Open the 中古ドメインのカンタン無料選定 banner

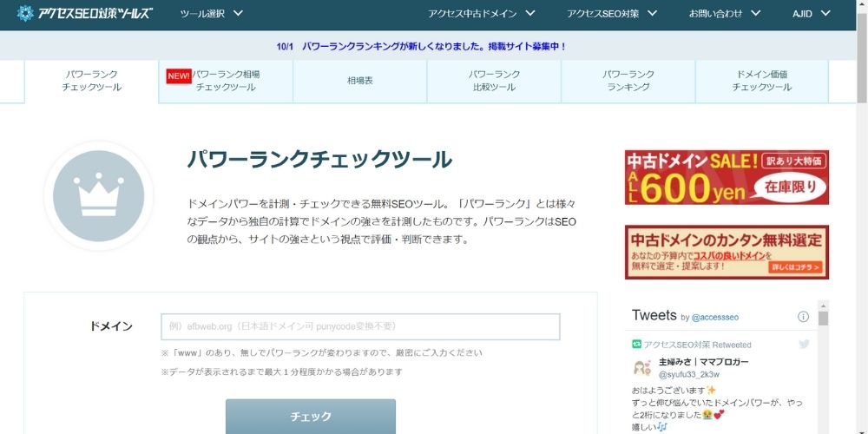pos(727,252)
